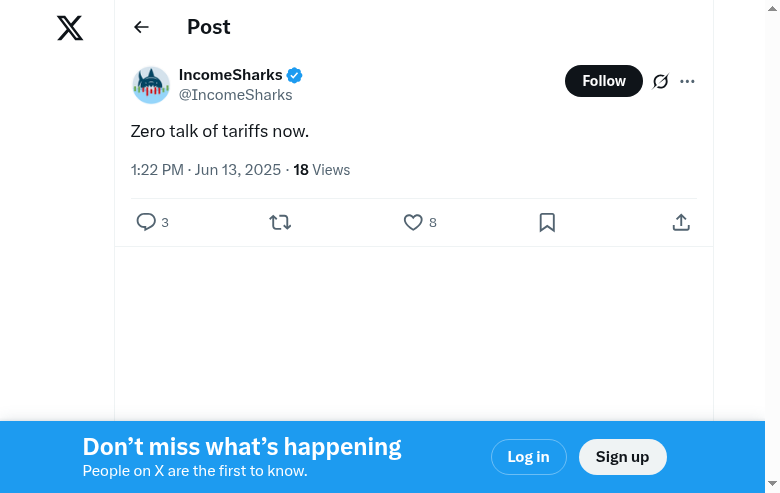Open the reply comment icon
Viewport: 780px width, 493px height.
click(x=146, y=222)
